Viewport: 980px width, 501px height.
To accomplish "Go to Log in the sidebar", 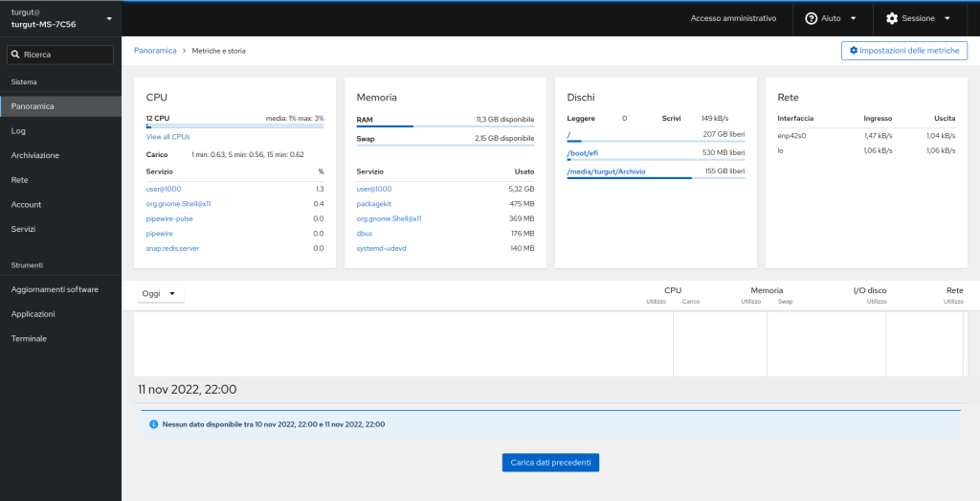I will coord(18,130).
